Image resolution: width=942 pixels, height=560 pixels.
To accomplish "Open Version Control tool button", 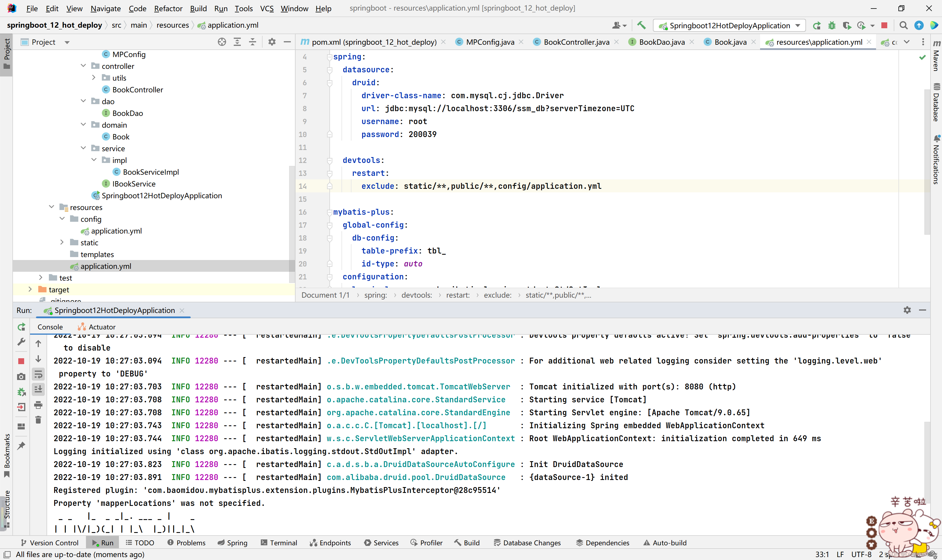I will point(49,543).
